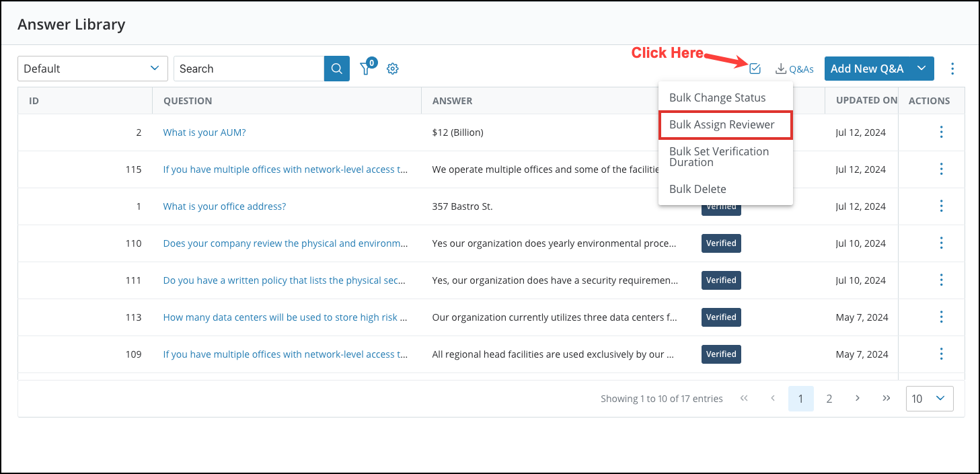Image resolution: width=980 pixels, height=474 pixels.
Task: Open actions menu for office address row
Action: [x=941, y=206]
